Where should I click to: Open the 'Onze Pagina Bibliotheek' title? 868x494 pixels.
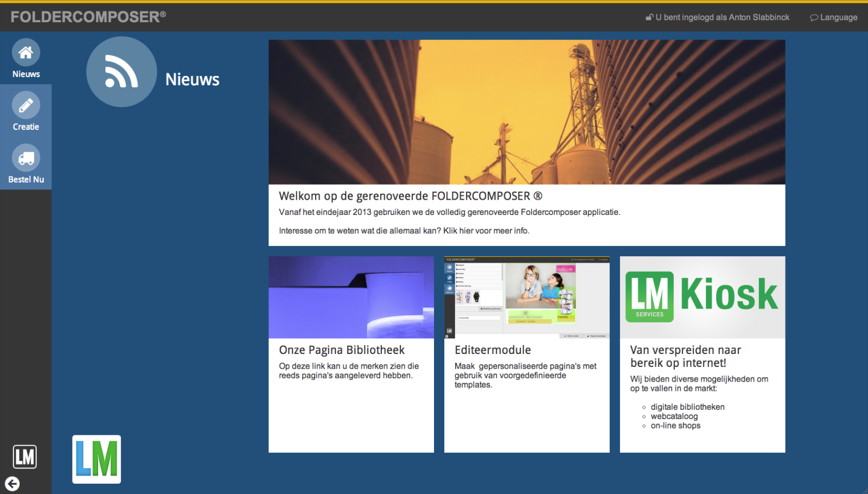(342, 350)
